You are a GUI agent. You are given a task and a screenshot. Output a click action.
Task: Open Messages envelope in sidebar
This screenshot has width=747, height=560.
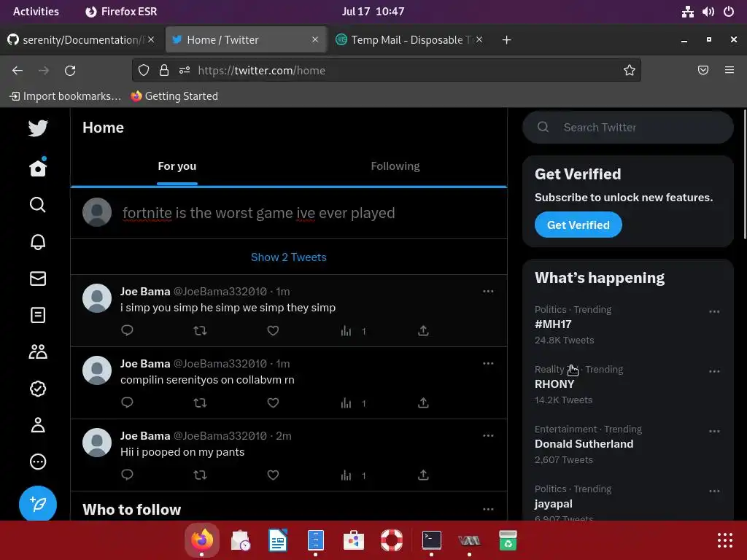[x=38, y=279]
